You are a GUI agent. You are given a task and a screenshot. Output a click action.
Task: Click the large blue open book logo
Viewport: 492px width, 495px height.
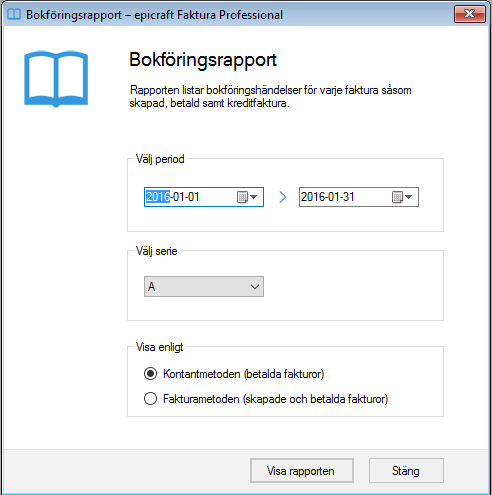coord(56,79)
